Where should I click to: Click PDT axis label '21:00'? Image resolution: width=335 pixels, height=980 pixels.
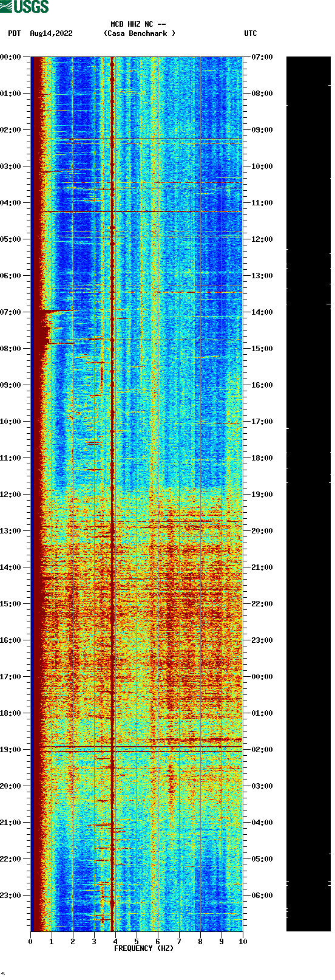(10, 823)
